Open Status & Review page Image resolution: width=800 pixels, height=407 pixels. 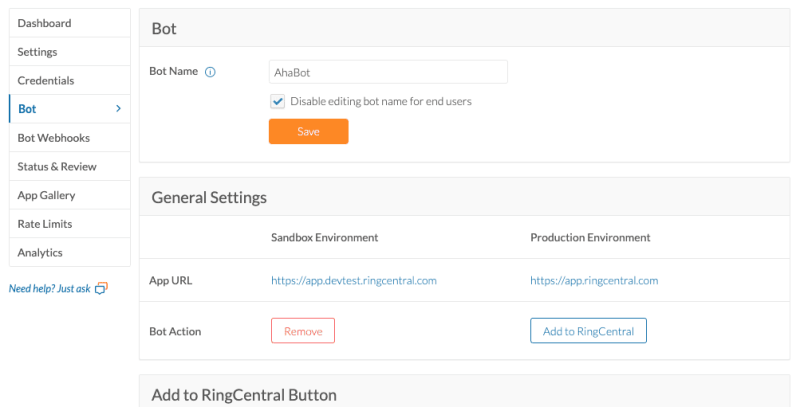click(57, 166)
